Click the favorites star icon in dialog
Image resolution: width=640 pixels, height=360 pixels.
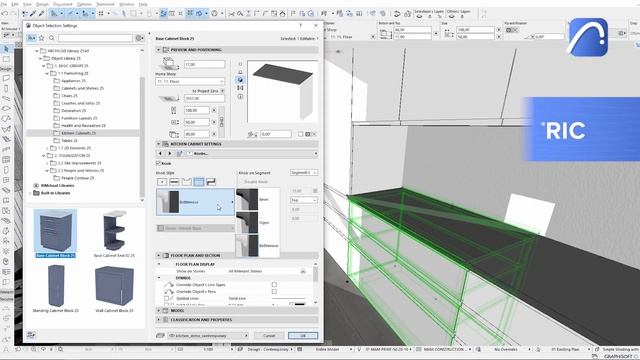point(41,38)
